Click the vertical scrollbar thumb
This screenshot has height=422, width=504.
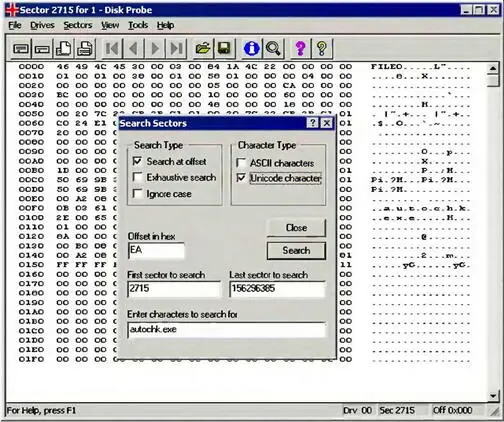point(493,81)
